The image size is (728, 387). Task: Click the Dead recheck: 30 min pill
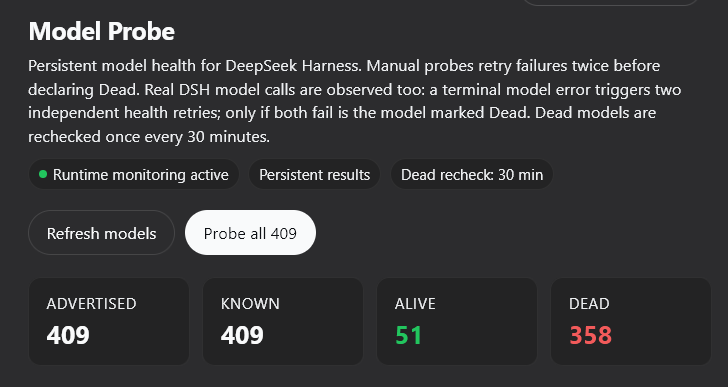(x=472, y=174)
